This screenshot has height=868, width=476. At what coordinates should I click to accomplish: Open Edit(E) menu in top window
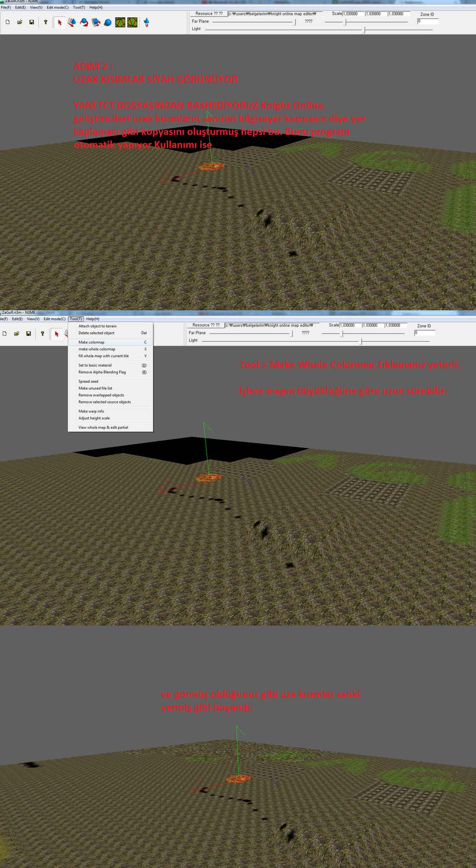point(20,8)
